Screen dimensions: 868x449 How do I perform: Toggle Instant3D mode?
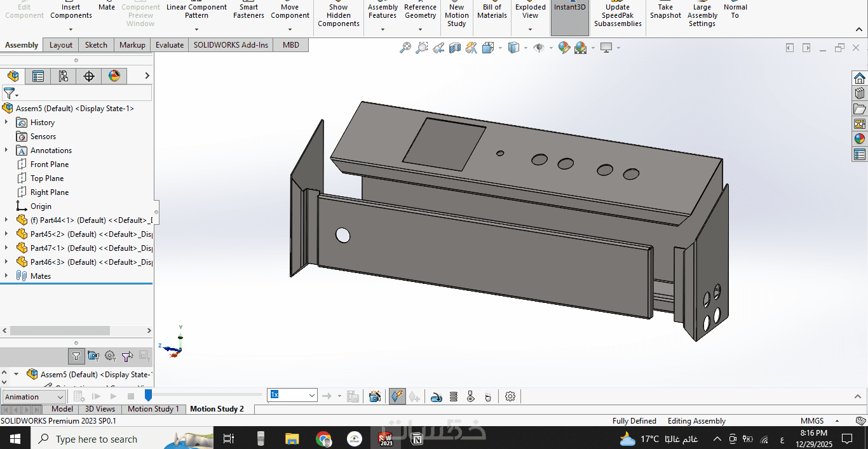(x=570, y=18)
